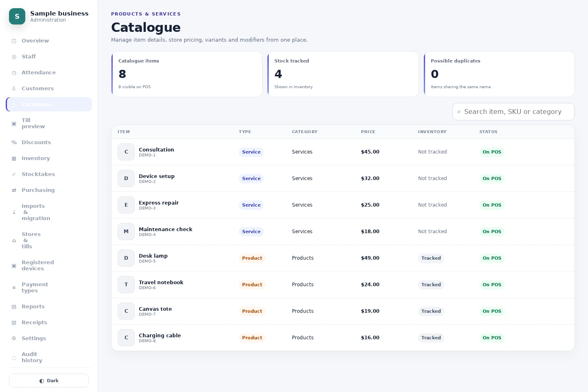Click the Imports & migration download icon
Viewport: 588px width, 392px height.
pyautogui.click(x=14, y=212)
